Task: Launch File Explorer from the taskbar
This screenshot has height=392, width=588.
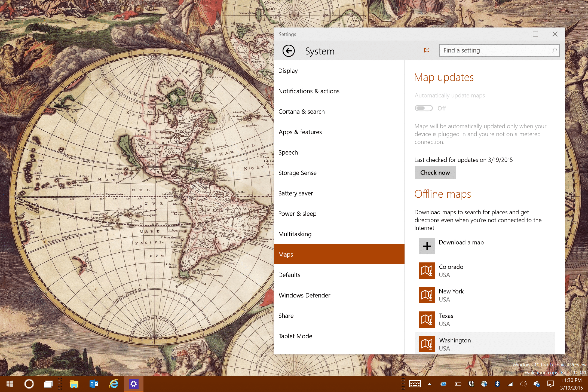Action: (74, 384)
